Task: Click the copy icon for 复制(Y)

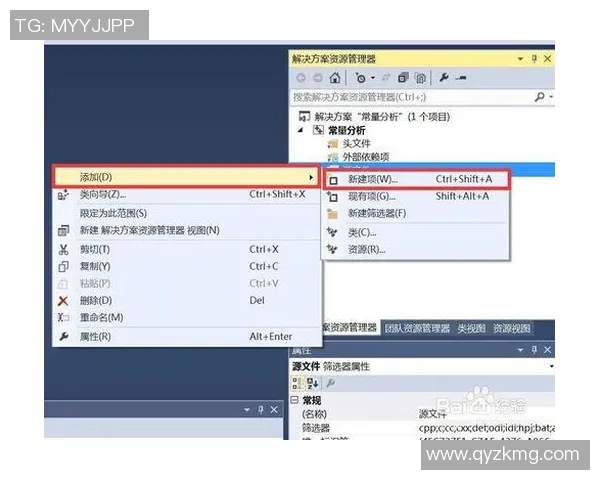Action: [63, 266]
